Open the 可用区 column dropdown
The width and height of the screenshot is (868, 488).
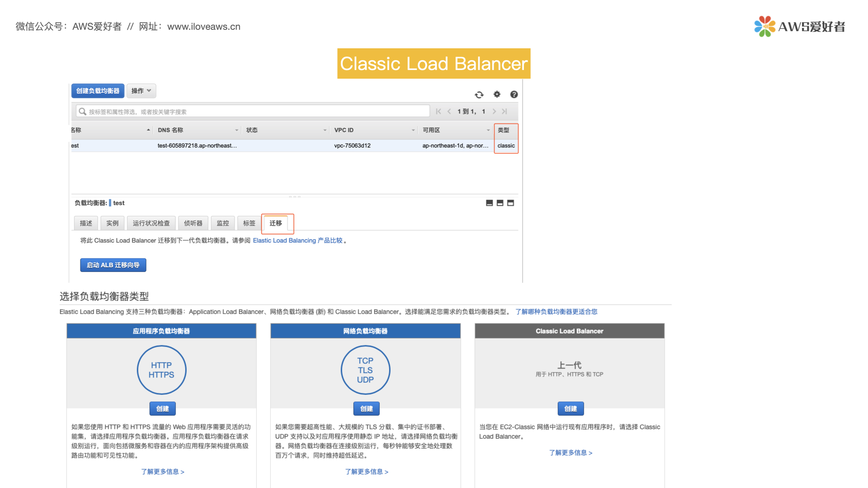[488, 130]
